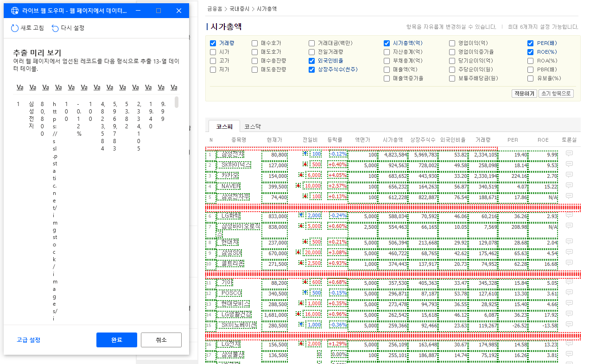Open 고급 설정 link

(x=29, y=340)
